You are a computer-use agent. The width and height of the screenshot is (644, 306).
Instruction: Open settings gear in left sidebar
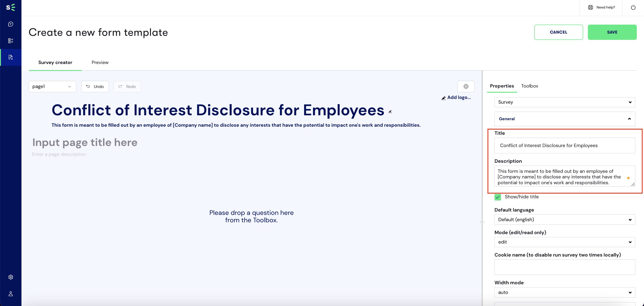[x=11, y=277]
